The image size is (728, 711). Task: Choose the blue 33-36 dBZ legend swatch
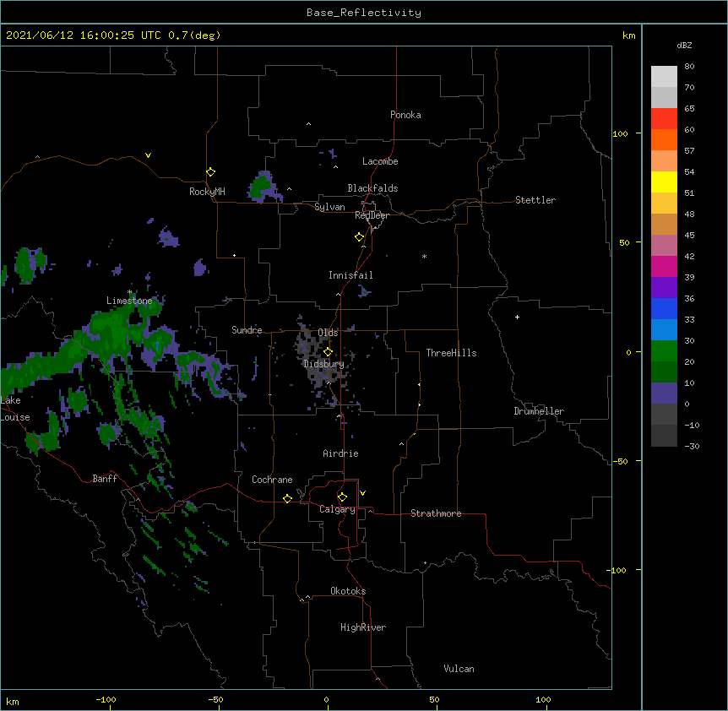point(664,308)
